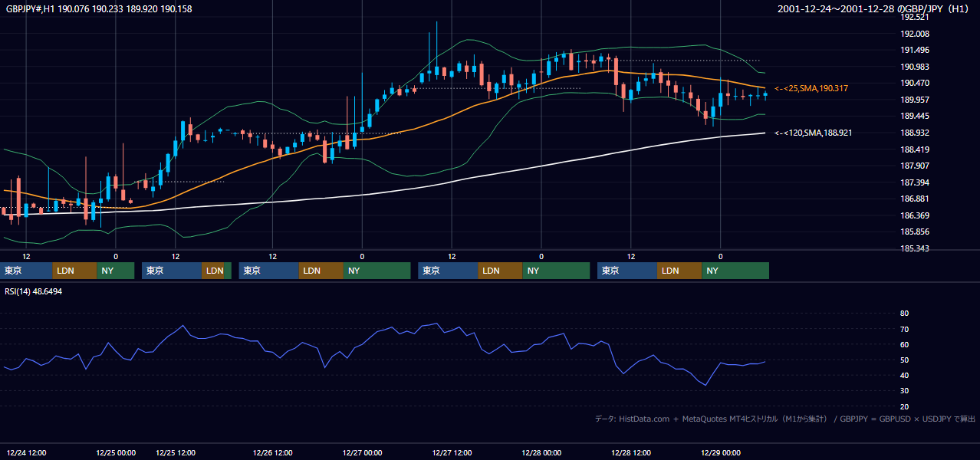This screenshot has width=980, height=460.
Task: Select price axis value 187.394
Action: point(915,183)
